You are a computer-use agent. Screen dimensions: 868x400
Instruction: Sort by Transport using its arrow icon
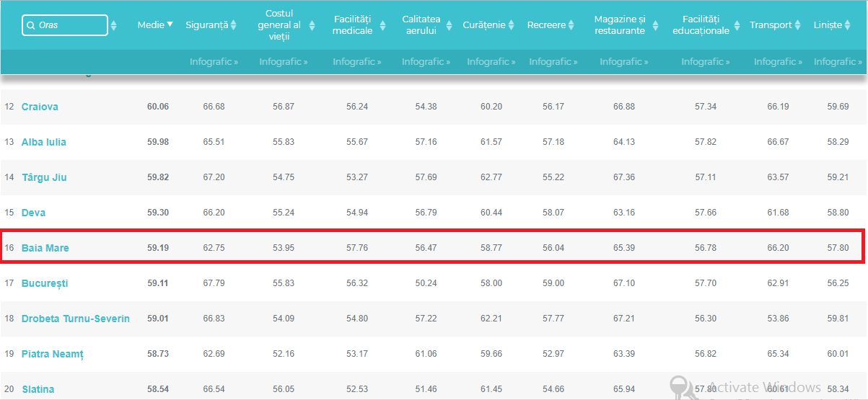tap(797, 26)
